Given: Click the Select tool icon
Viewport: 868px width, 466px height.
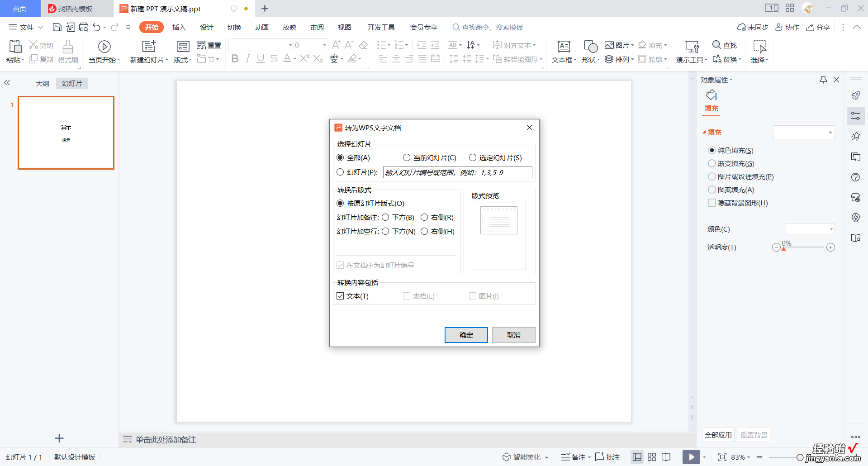Looking at the screenshot, I should 759,46.
